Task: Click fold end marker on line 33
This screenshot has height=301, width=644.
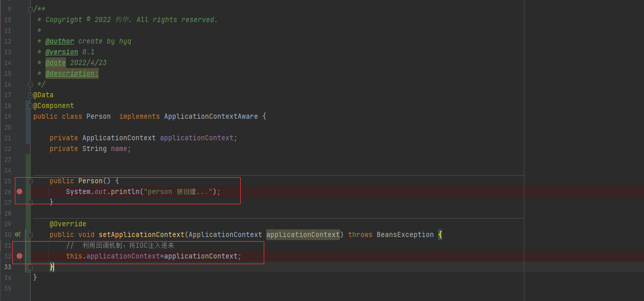Action: (31, 267)
